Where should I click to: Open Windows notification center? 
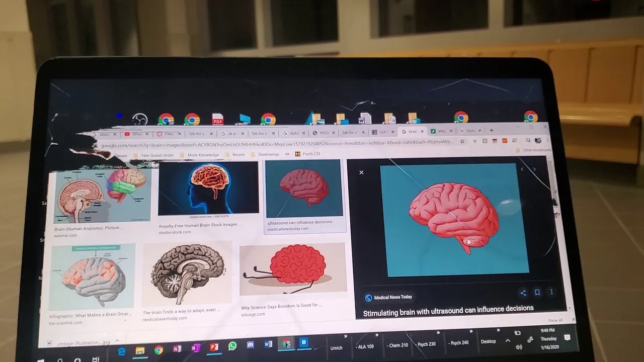pyautogui.click(x=568, y=337)
